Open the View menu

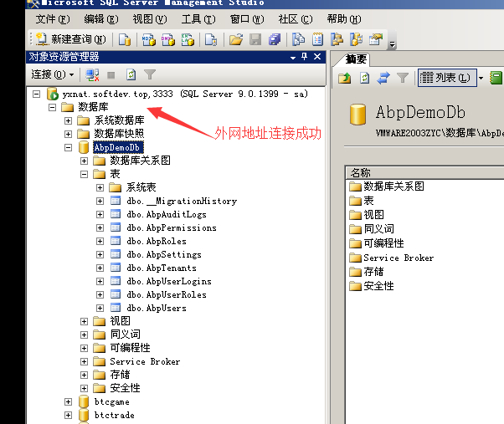coord(150,19)
